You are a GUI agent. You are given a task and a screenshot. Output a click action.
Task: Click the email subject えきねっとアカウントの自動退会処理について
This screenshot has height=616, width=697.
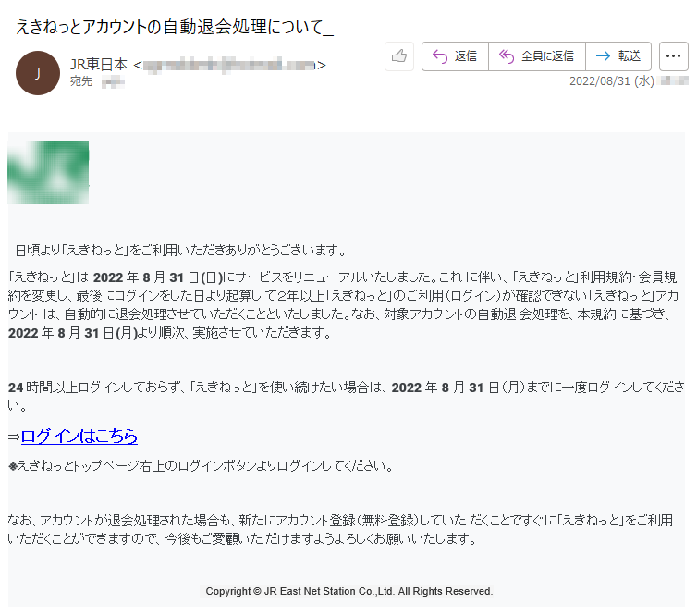(x=175, y=27)
